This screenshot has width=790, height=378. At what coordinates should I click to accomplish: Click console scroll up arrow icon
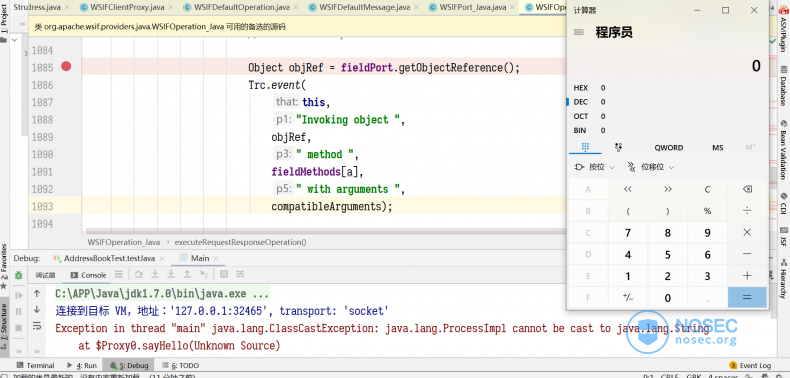point(37,293)
